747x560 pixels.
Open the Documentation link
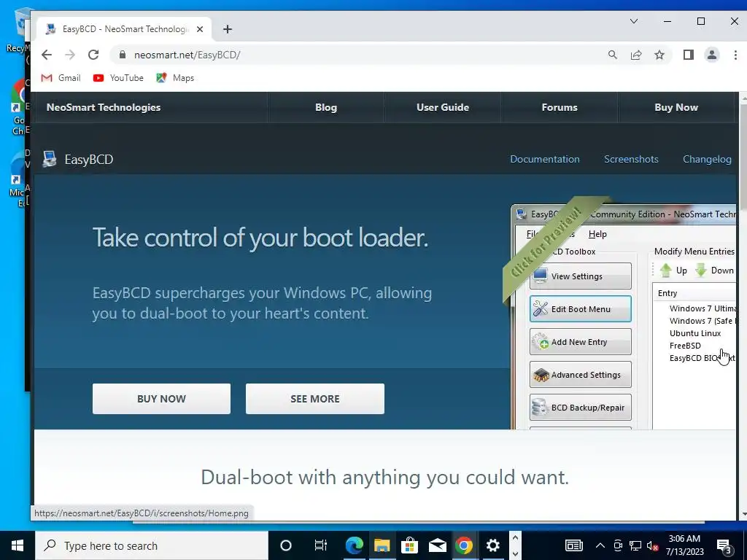point(545,159)
